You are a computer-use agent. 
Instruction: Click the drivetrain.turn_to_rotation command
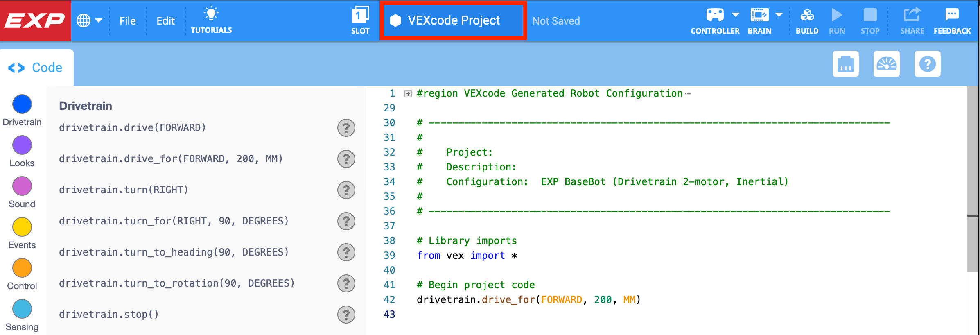[x=177, y=283]
